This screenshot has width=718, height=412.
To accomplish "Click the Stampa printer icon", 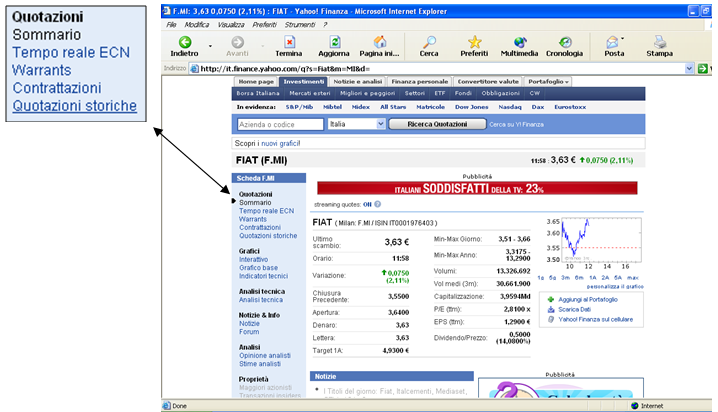I will click(x=660, y=42).
